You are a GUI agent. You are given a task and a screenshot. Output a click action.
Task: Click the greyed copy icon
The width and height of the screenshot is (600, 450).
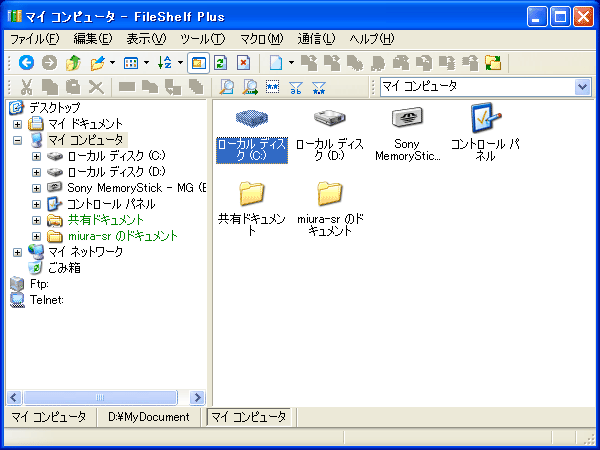pos(50,87)
